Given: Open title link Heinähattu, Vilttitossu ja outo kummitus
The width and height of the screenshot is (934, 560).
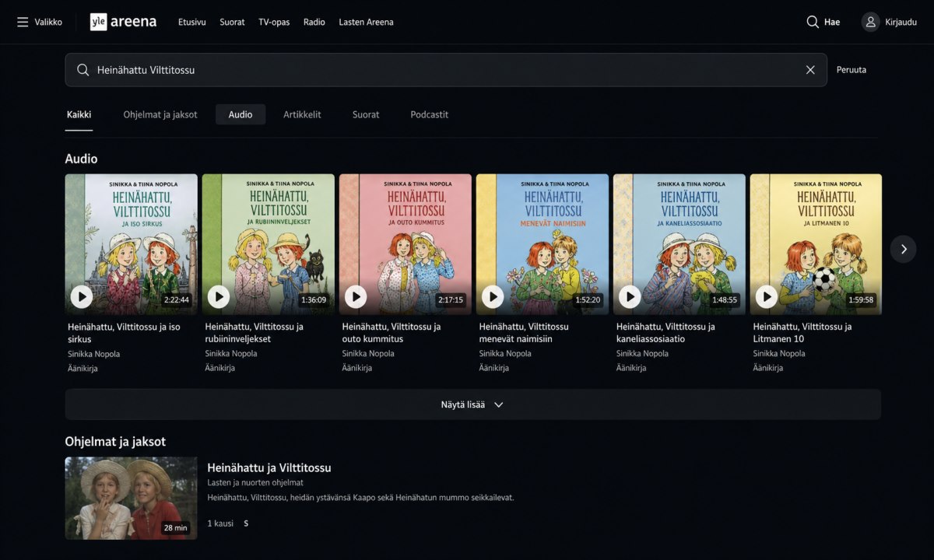Looking at the screenshot, I should coord(392,333).
